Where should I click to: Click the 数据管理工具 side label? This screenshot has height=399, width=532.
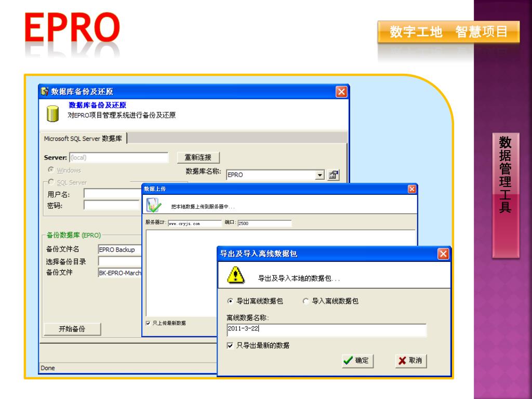(x=506, y=195)
